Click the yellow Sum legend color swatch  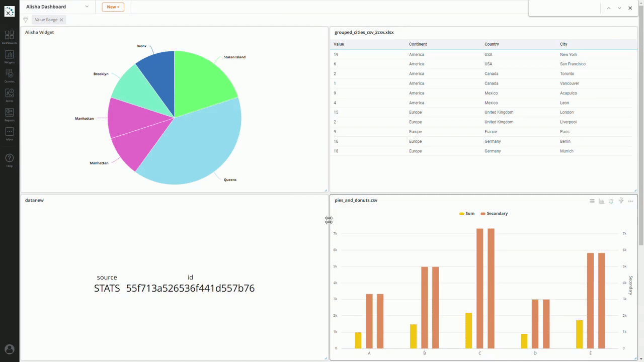pos(461,213)
